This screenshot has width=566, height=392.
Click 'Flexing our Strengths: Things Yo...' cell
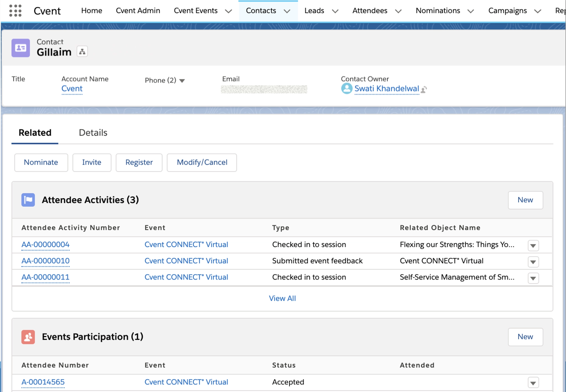click(457, 244)
